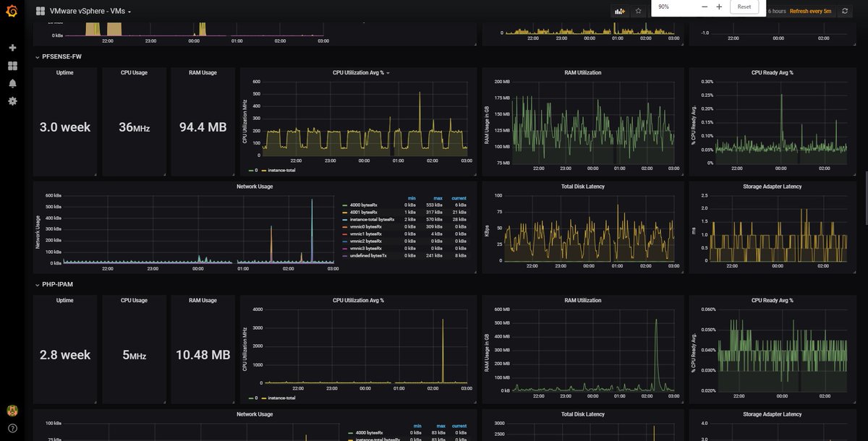Open the PHP-IPAM CPU Utilization Avg % menu
This screenshot has width=868, height=441.
(x=358, y=300)
